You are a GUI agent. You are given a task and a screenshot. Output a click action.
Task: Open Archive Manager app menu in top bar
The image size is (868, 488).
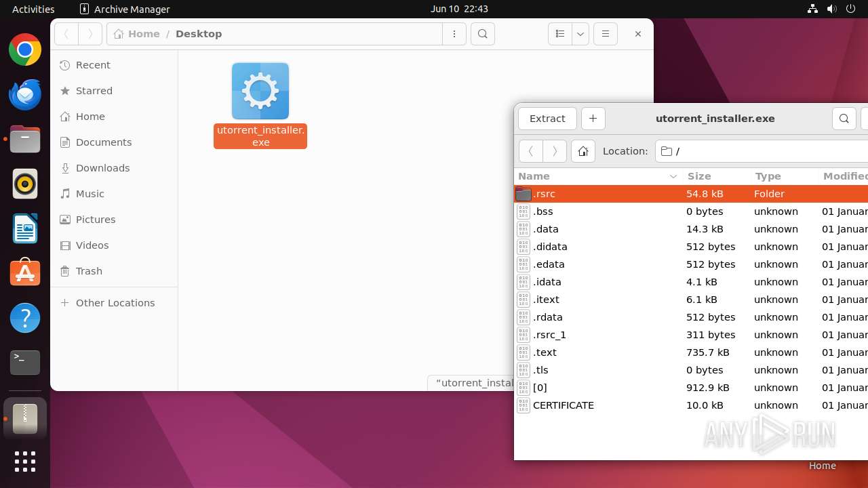(x=125, y=9)
